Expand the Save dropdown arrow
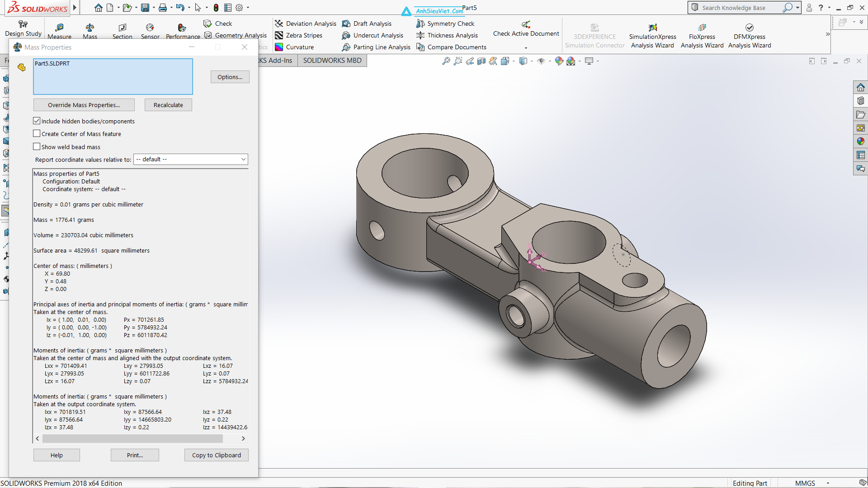 pyautogui.click(x=154, y=8)
